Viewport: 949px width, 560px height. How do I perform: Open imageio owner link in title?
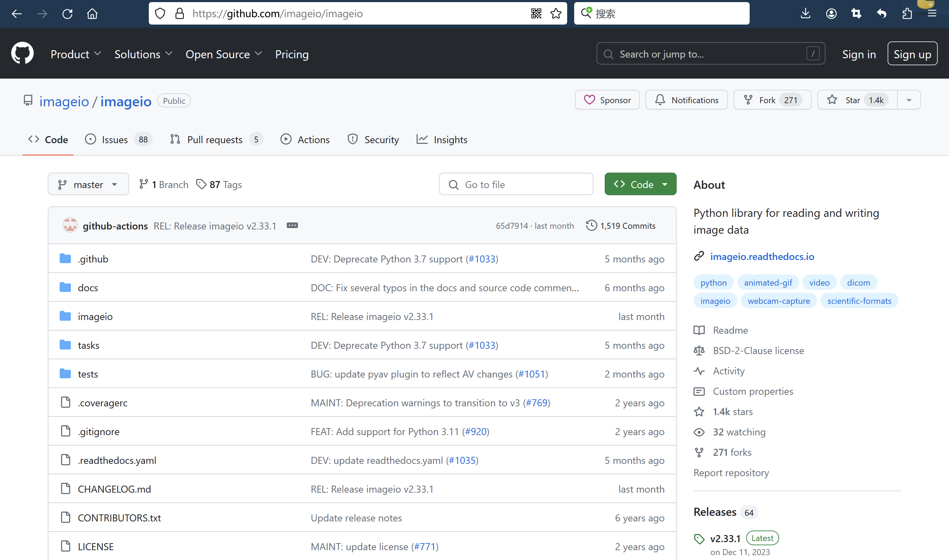64,101
